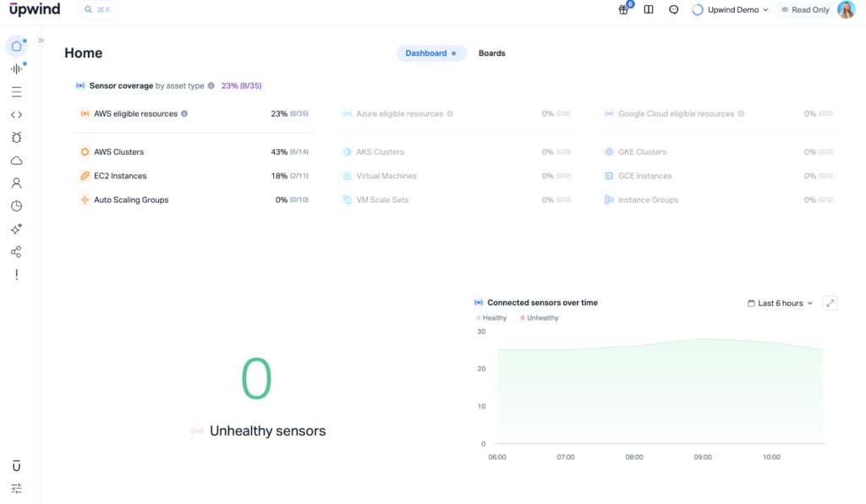The image size is (866, 504).
Task: Open the book documentation icon
Action: [x=649, y=10]
